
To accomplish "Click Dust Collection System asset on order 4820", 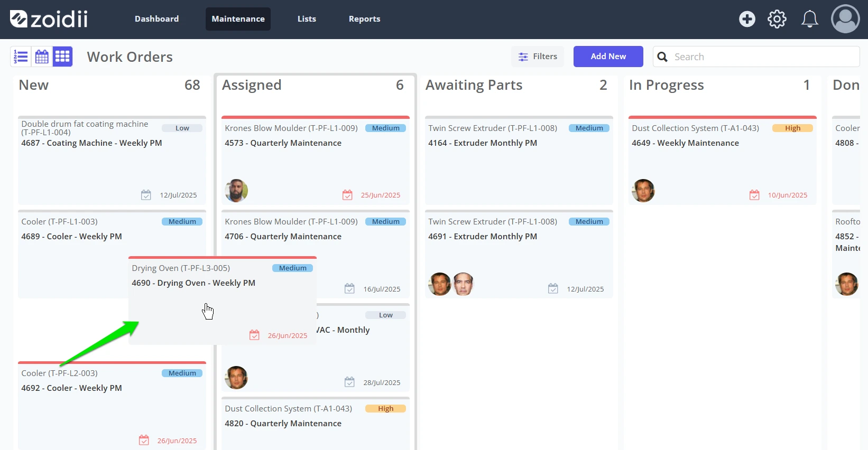I will tap(288, 409).
